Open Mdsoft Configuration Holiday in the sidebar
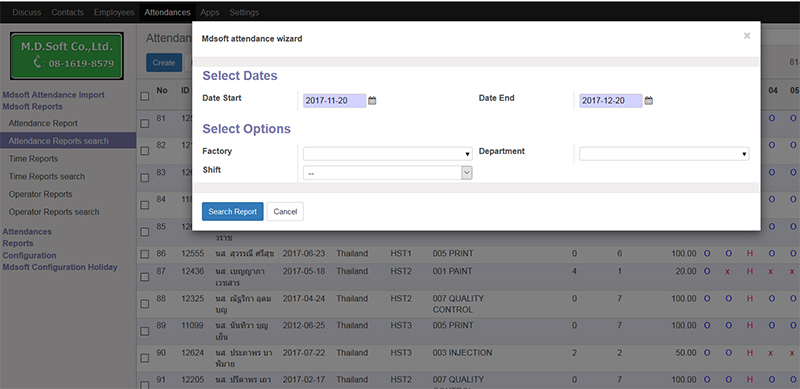Image resolution: width=800 pixels, height=389 pixels. point(60,267)
